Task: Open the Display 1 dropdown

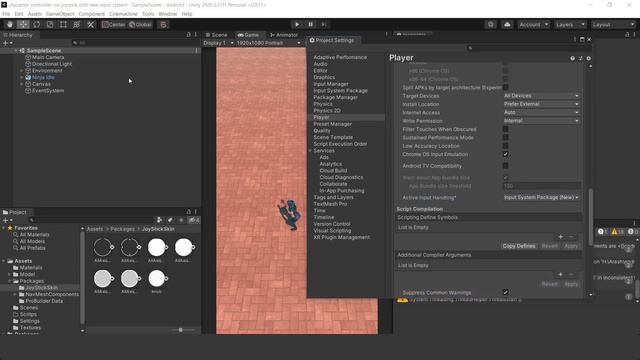Action: point(218,43)
